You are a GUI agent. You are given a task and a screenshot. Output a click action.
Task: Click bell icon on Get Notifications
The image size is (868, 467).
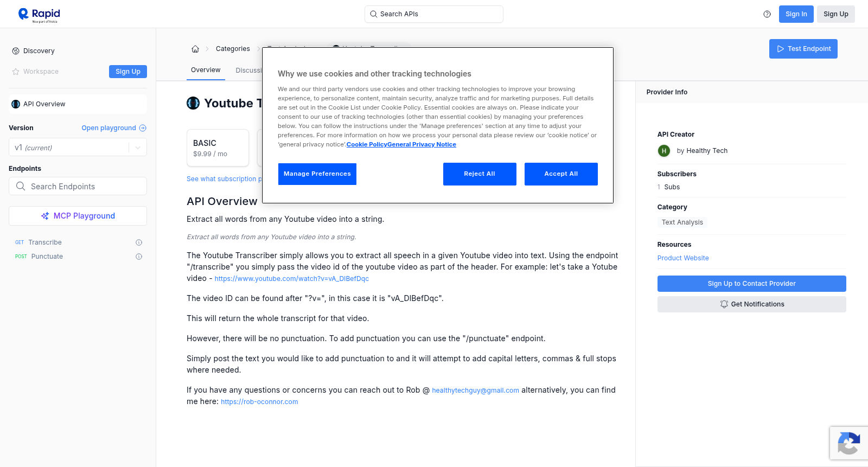point(724,304)
